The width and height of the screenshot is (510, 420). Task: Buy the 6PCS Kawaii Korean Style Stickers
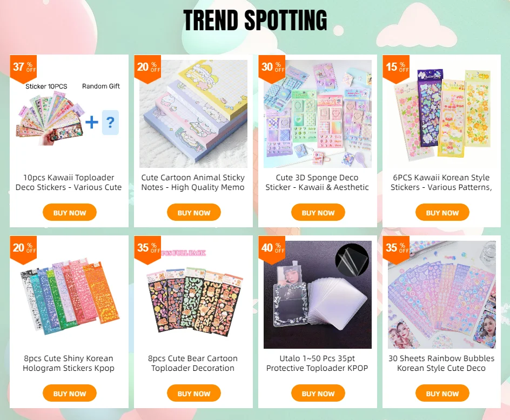coord(442,213)
